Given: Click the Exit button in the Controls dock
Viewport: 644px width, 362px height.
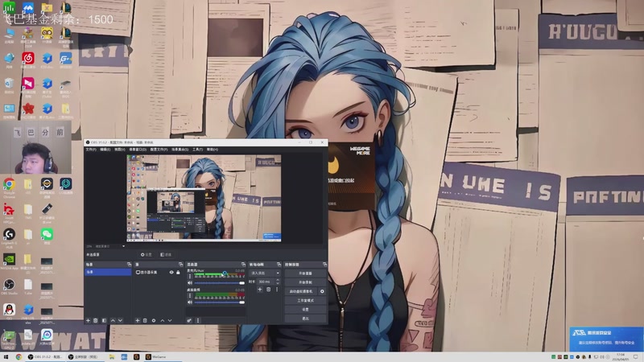Looking at the screenshot, I should click(x=305, y=319).
